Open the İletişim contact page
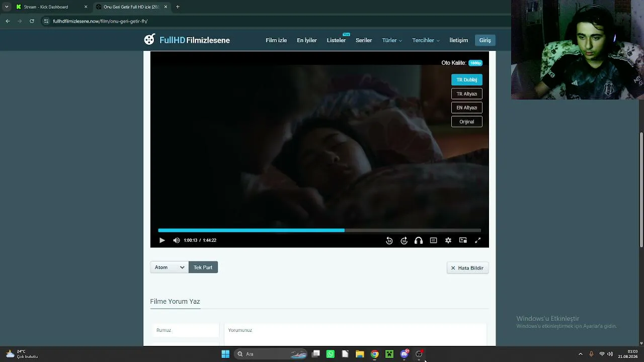Image resolution: width=644 pixels, height=362 pixels. [x=459, y=40]
